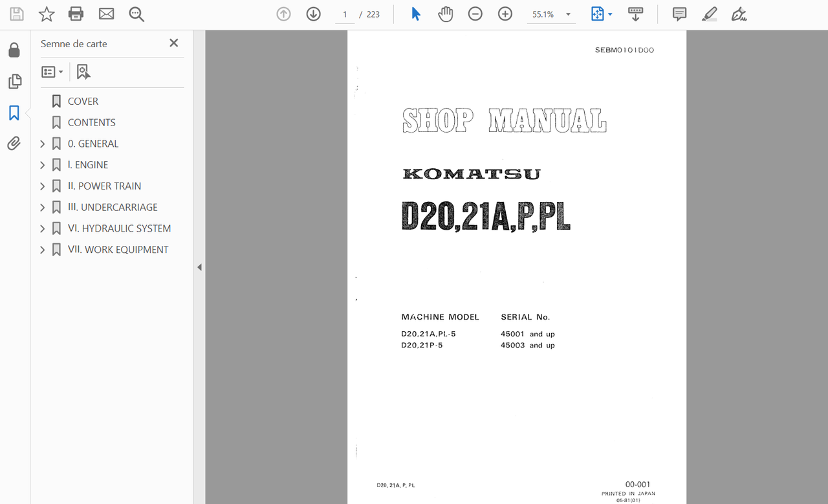828x504 pixels.
Task: Open the COVER bookmark
Action: tap(83, 102)
